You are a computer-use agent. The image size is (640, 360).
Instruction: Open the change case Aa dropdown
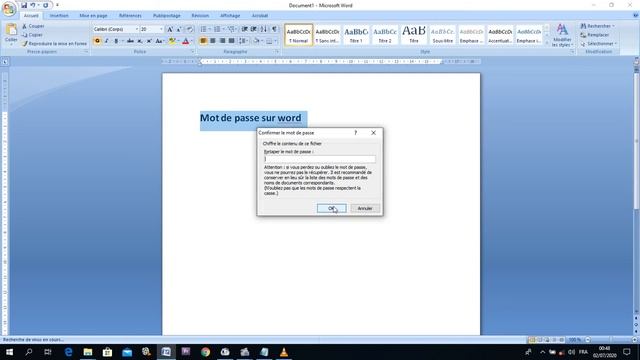(x=160, y=41)
